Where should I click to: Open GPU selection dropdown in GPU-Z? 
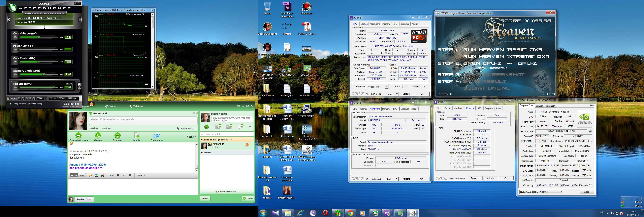541,192
